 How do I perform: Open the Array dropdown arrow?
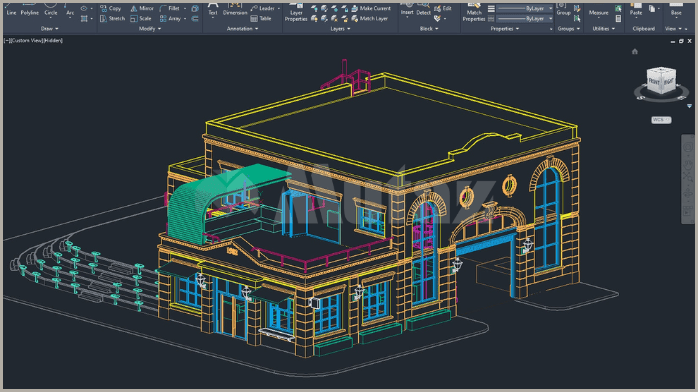pos(185,19)
